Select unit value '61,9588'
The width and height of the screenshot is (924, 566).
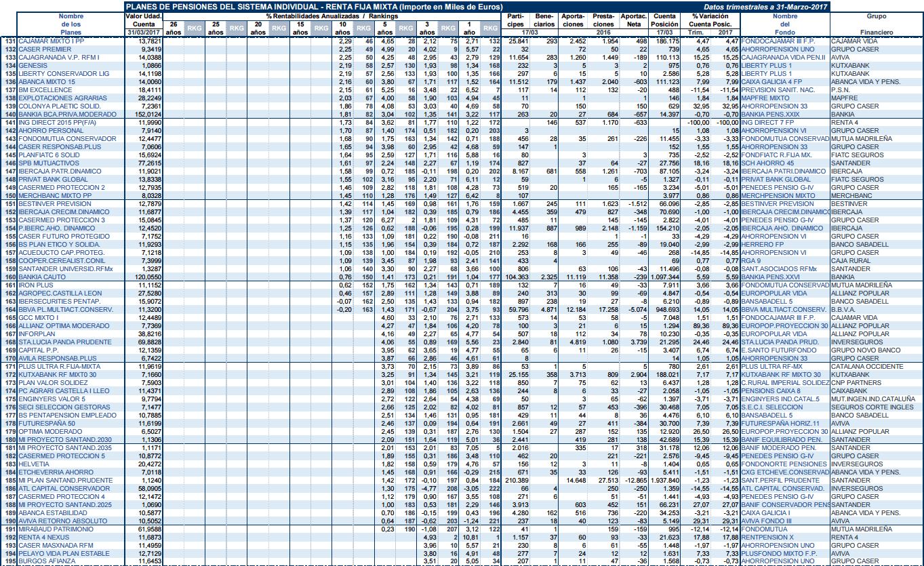[x=150, y=529]
